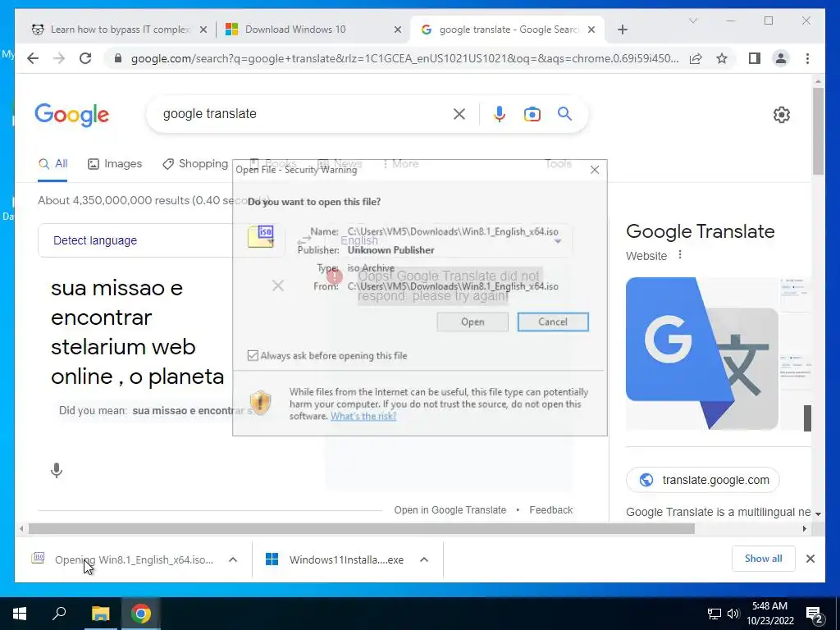Share this page via address bar icon
The height and width of the screenshot is (630, 840).
click(696, 58)
